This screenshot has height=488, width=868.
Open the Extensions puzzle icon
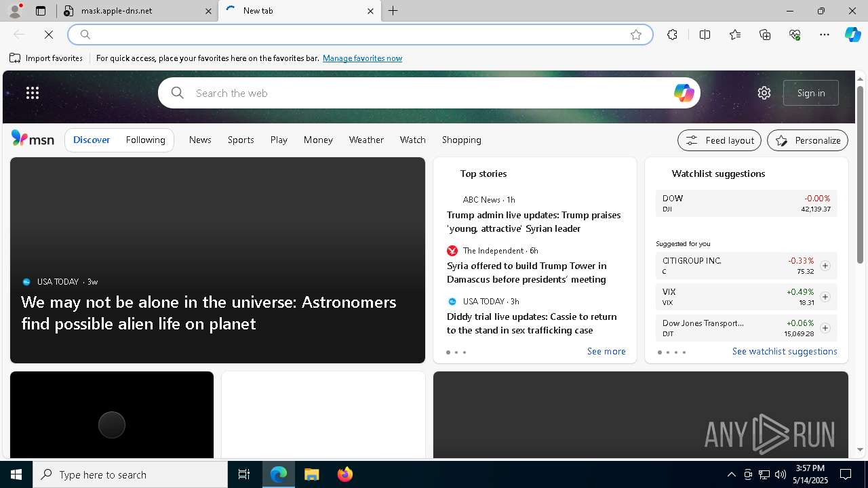pos(672,35)
